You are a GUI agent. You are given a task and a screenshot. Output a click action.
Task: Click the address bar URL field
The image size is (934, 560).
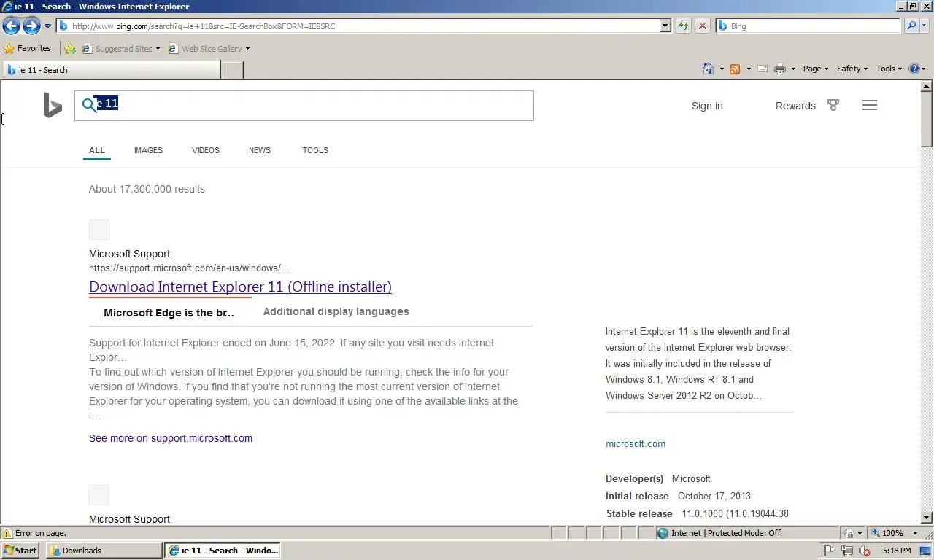358,26
